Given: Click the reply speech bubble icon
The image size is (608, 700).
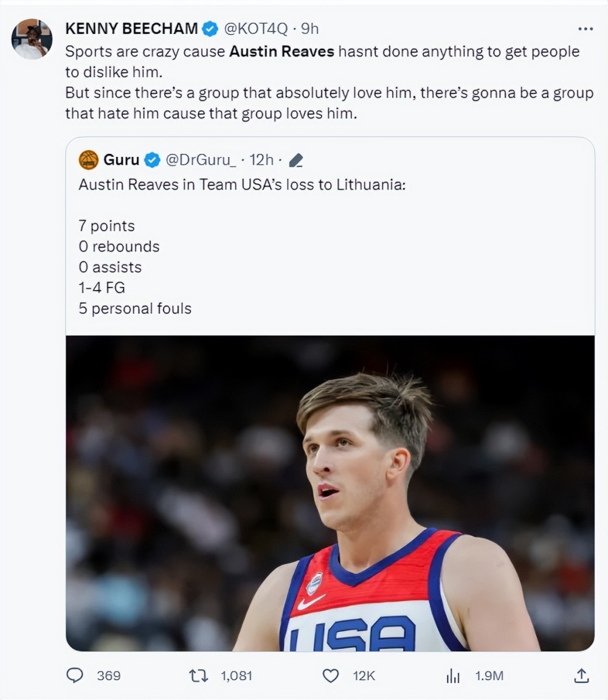Looking at the screenshot, I should click(x=74, y=675).
